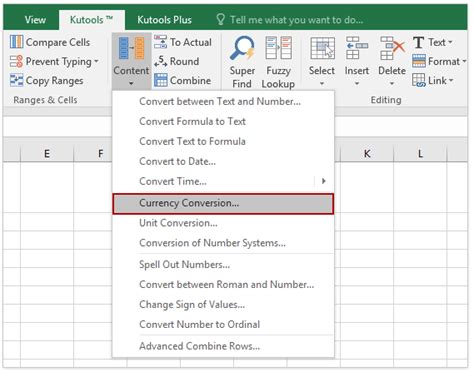Click the Copy Ranges icon
The width and height of the screenshot is (474, 372).
tap(16, 80)
